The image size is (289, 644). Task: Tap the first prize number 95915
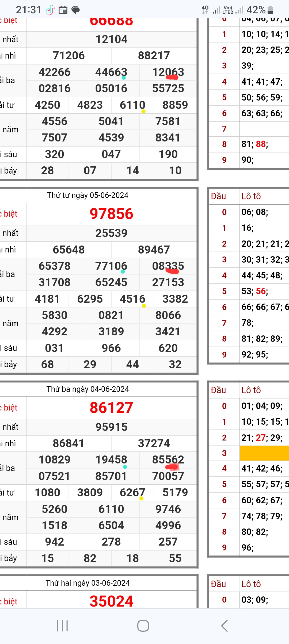(112, 427)
